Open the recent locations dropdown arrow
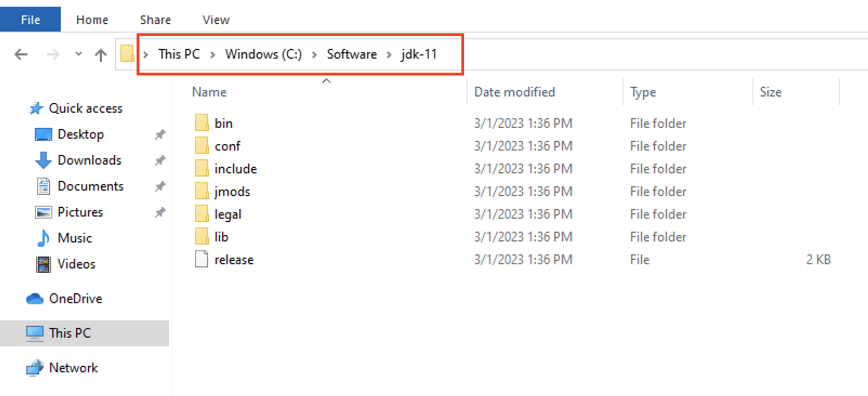Screen dimensions: 868x396 click(x=78, y=54)
